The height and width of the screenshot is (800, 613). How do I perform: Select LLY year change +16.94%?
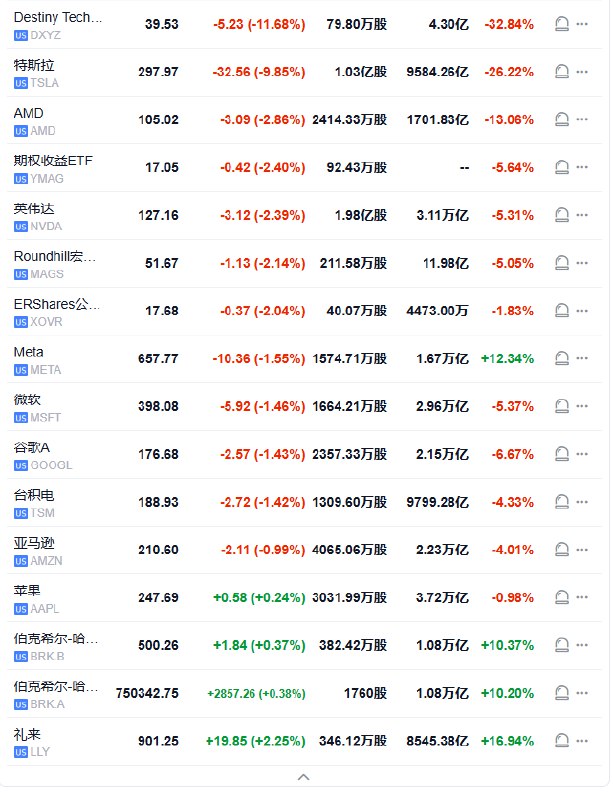click(507, 741)
